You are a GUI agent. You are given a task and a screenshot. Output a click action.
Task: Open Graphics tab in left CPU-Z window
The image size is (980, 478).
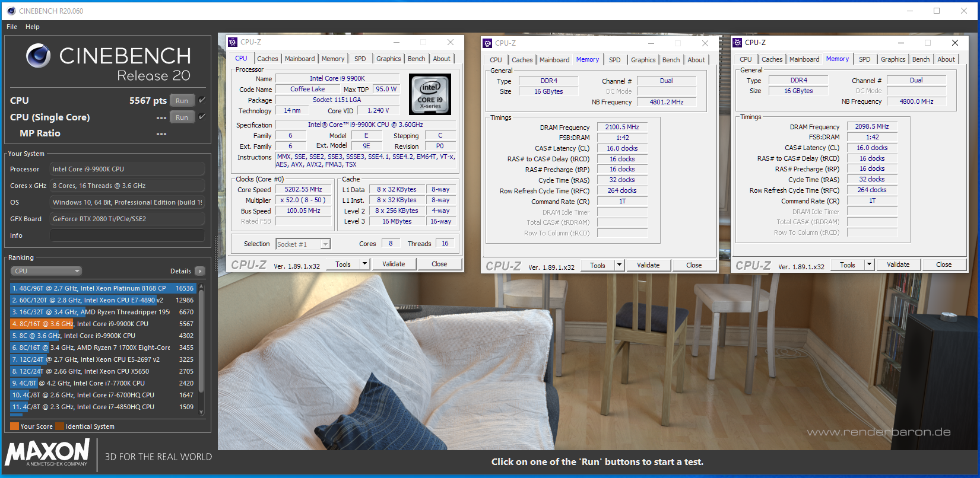tap(389, 59)
